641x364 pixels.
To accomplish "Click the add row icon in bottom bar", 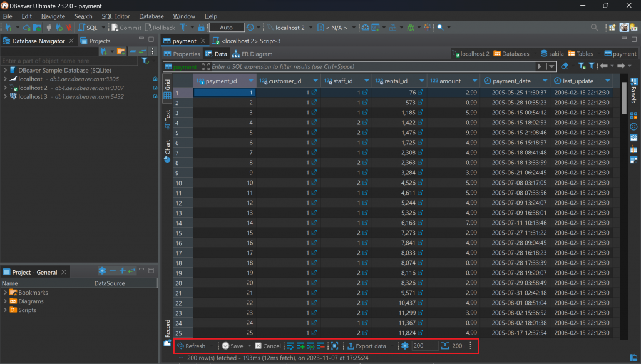I will tap(300, 346).
